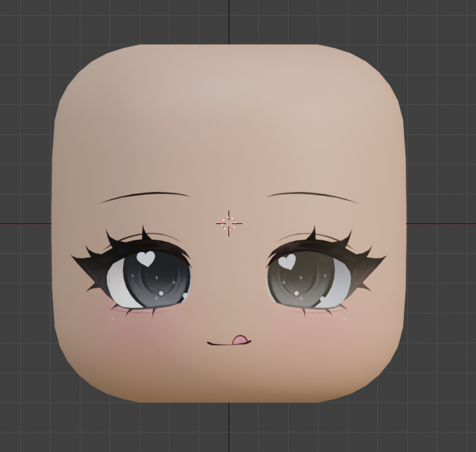This screenshot has height=452, width=476.
Task: Click the thin eyebrow above the brown eye
Action: click(313, 197)
